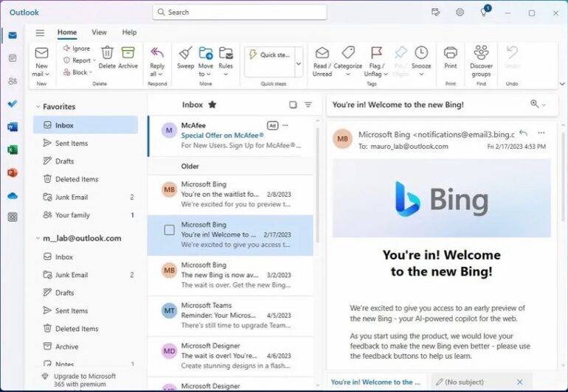
Task: Select Sent Items under Favorites
Action: click(86, 143)
